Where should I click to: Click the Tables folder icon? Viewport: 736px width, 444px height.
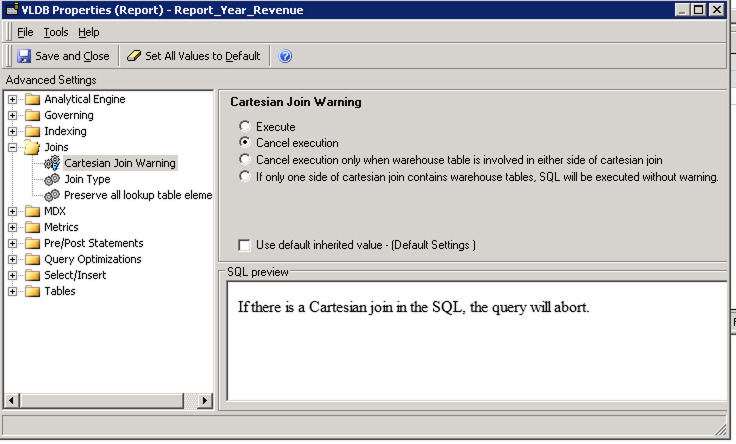[32, 291]
